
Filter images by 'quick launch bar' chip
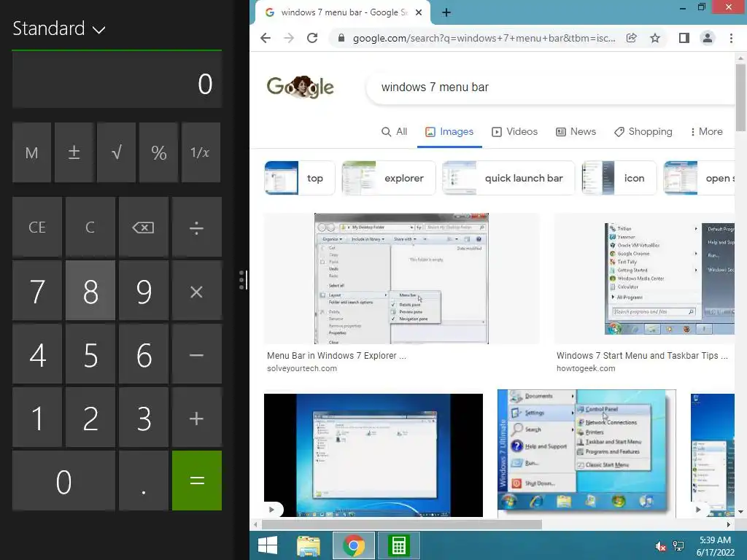pos(508,178)
